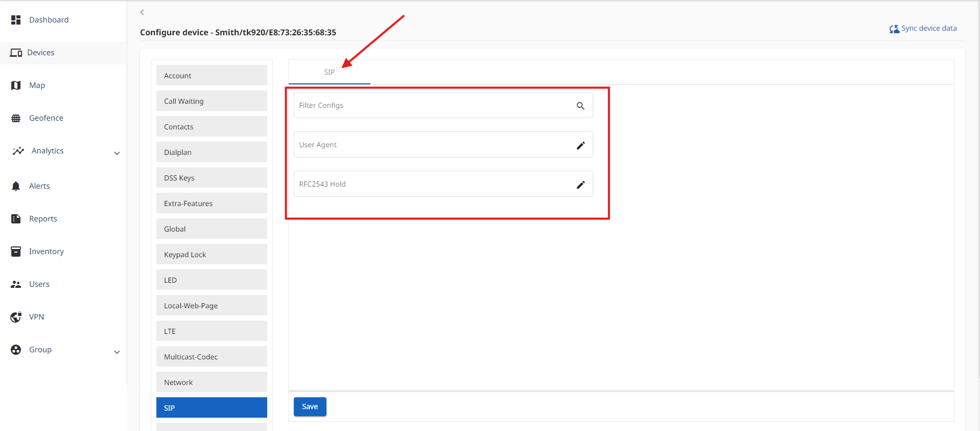
Task: Click the search magnifier in Filter Configs
Action: coord(580,106)
